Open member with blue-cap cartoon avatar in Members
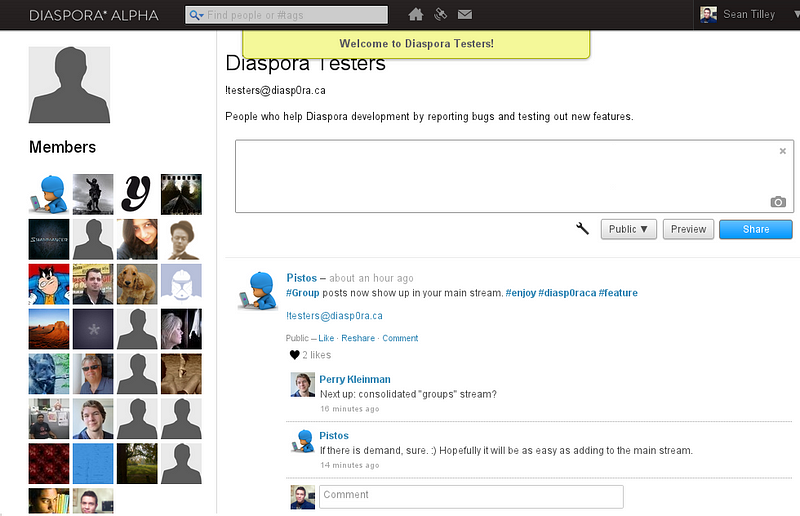 pos(49,194)
